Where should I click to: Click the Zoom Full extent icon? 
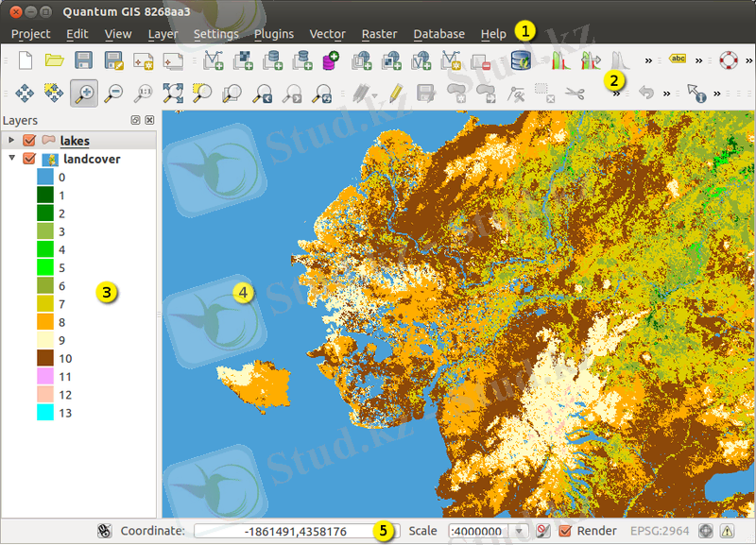click(x=173, y=93)
